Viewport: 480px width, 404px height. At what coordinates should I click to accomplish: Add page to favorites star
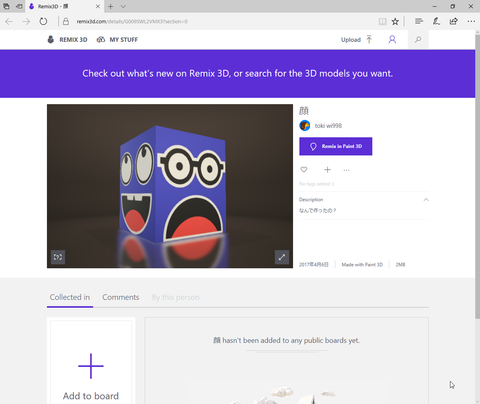click(395, 22)
